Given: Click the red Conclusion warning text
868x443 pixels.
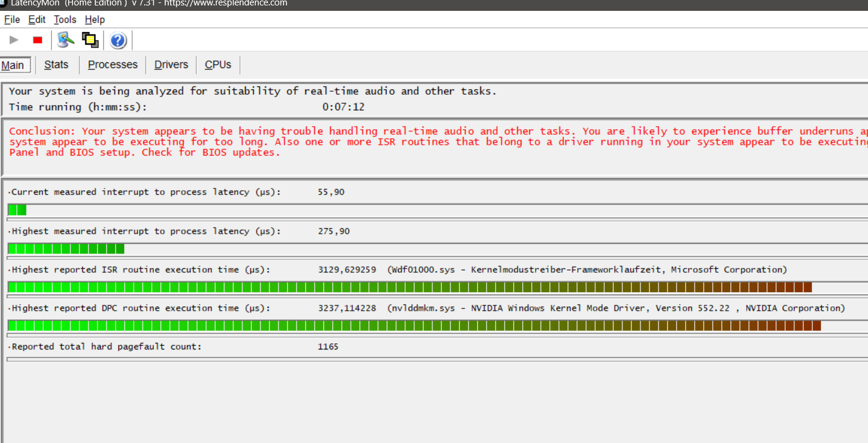Looking at the screenshot, I should tap(439, 142).
